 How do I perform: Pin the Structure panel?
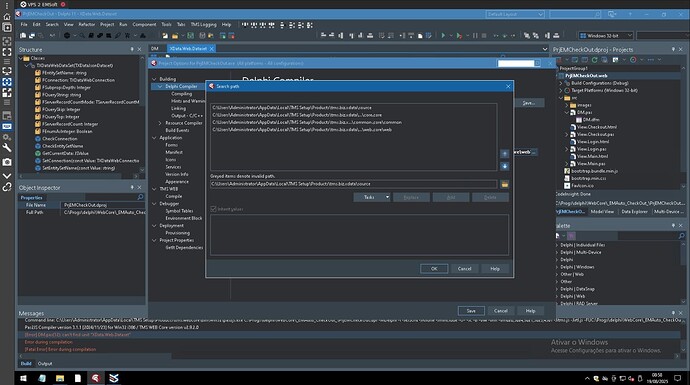pos(132,49)
